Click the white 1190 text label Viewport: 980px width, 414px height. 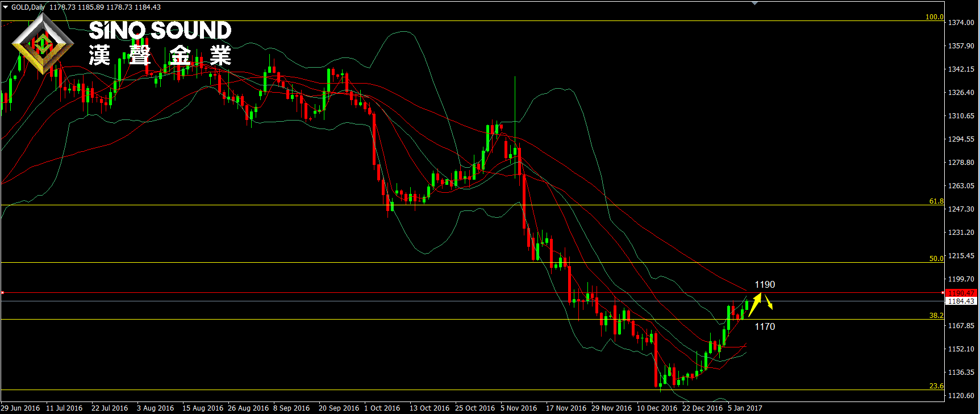(x=765, y=284)
